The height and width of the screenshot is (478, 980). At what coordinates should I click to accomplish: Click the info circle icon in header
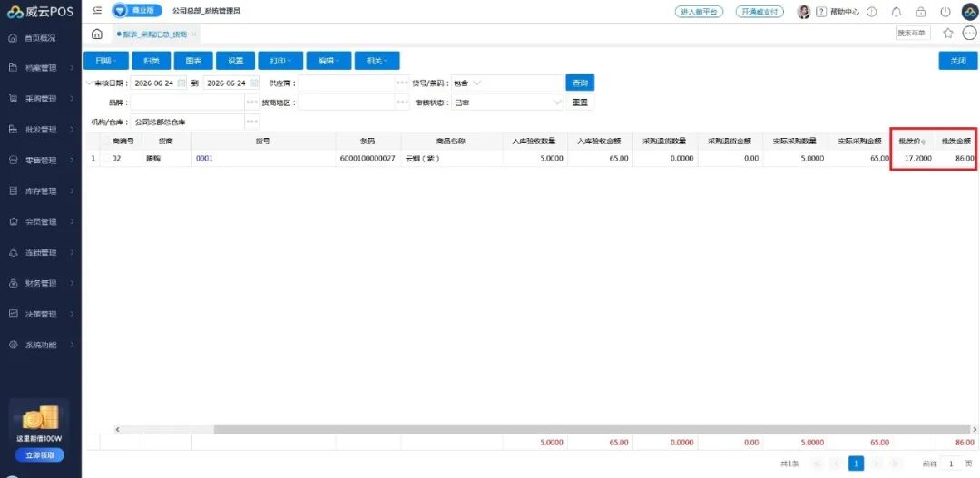(872, 12)
